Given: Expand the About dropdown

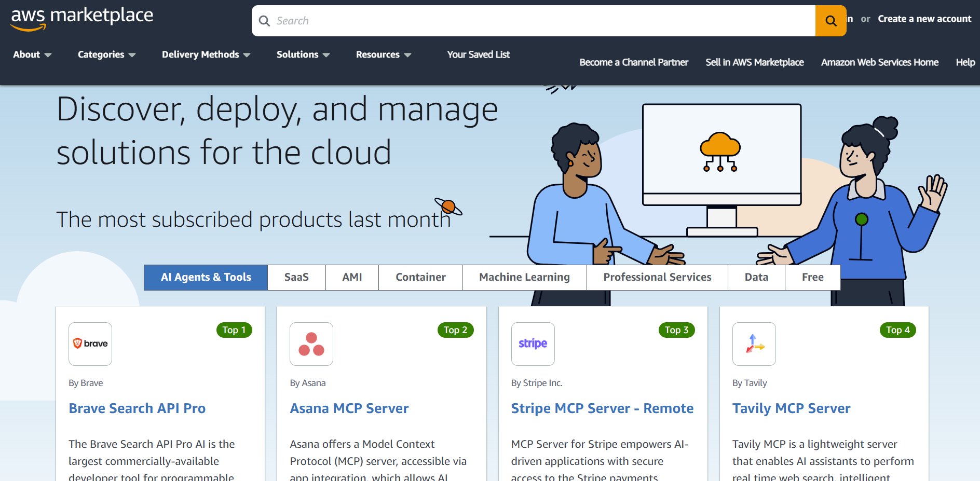Looking at the screenshot, I should click(x=32, y=54).
